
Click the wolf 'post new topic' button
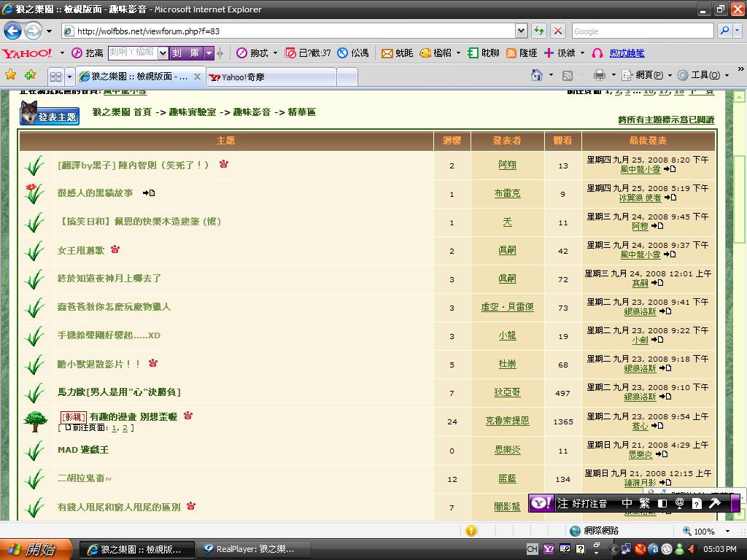[50, 114]
